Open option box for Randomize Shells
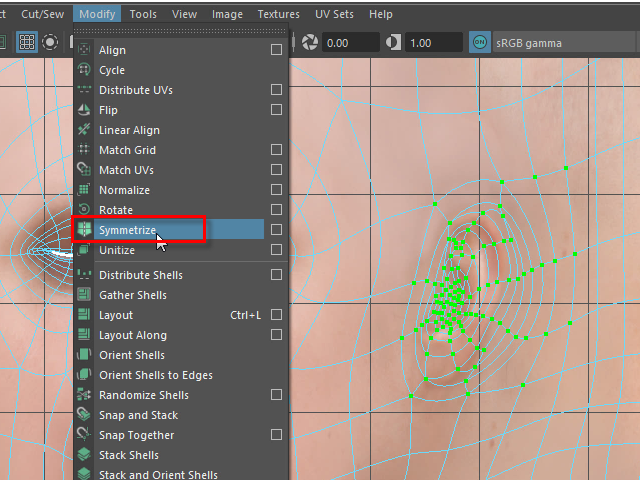The width and height of the screenshot is (640, 480). (x=276, y=395)
